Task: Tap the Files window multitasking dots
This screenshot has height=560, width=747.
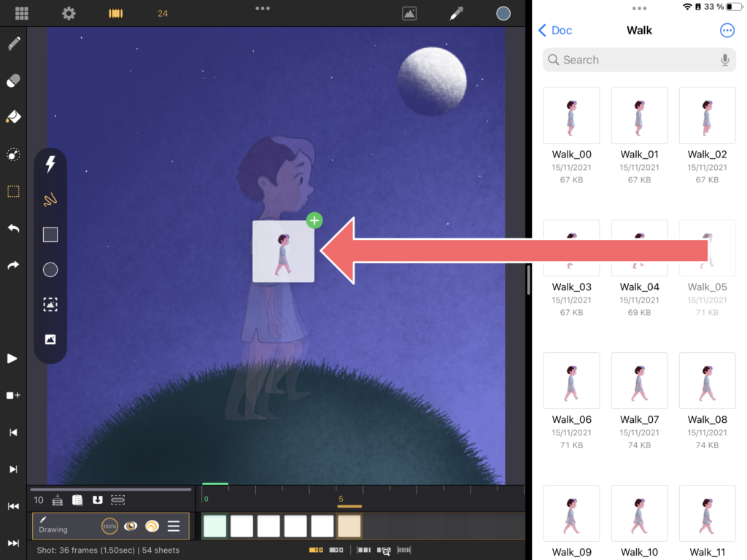Action: point(639,8)
